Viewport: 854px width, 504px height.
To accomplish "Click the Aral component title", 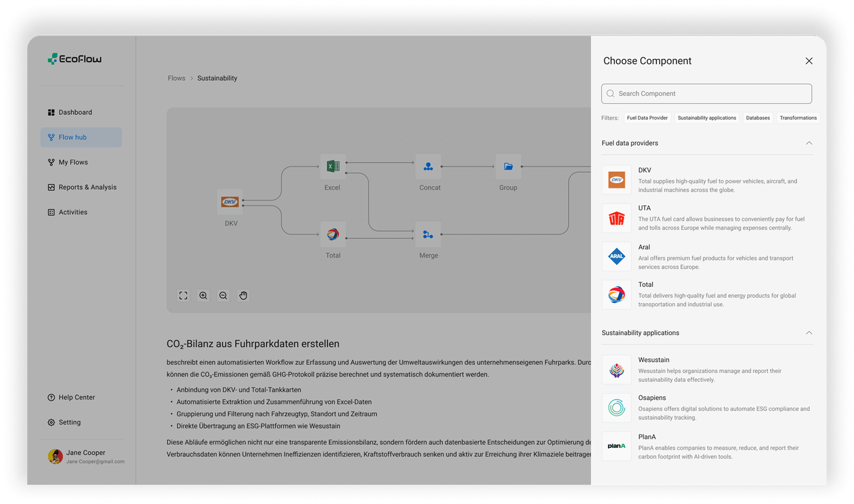I will coord(644,247).
